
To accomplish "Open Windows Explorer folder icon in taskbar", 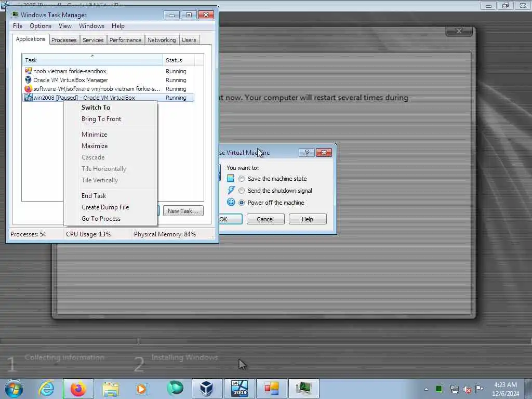I will (111, 389).
